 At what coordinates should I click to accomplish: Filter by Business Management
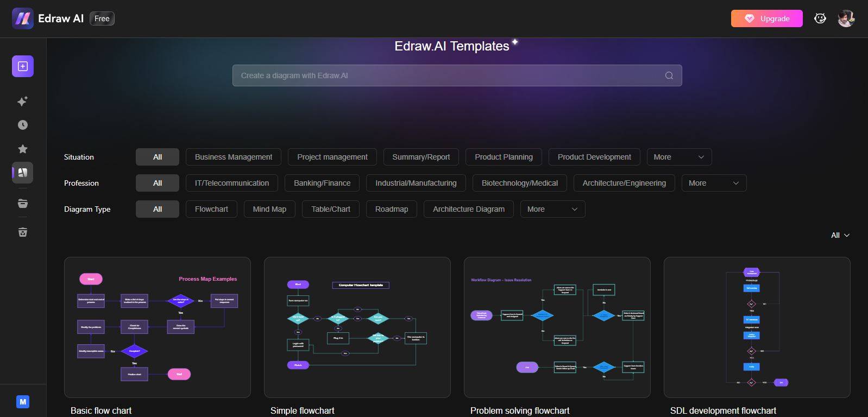[234, 157]
